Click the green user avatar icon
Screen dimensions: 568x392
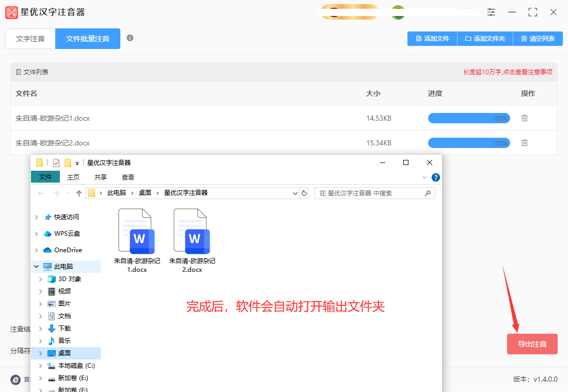point(398,12)
